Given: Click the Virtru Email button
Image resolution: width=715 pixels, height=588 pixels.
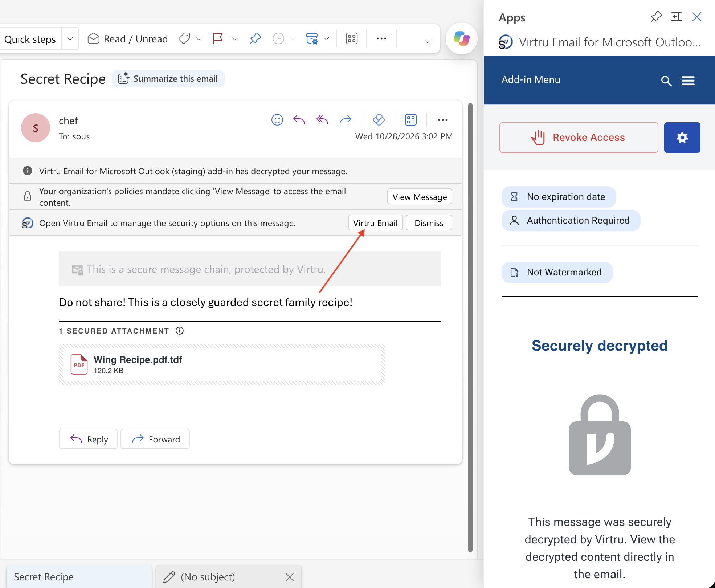Looking at the screenshot, I should pyautogui.click(x=375, y=223).
